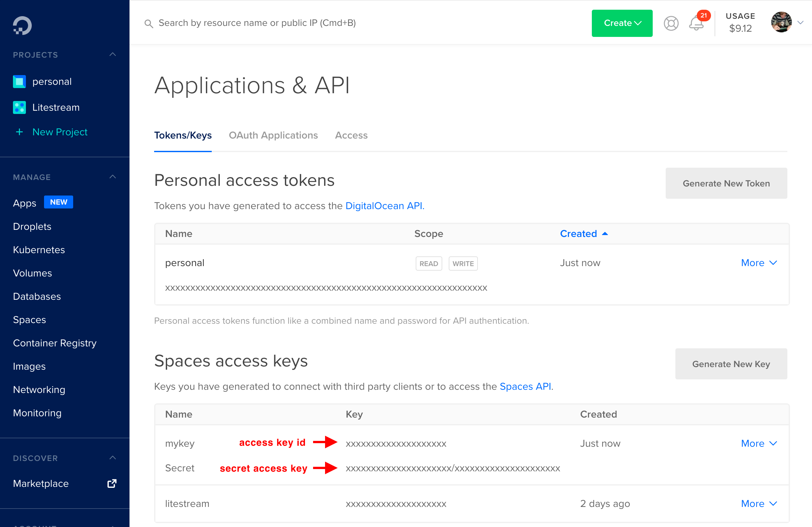This screenshot has width=812, height=527.
Task: Switch to the OAuth Applications tab
Action: 273,135
